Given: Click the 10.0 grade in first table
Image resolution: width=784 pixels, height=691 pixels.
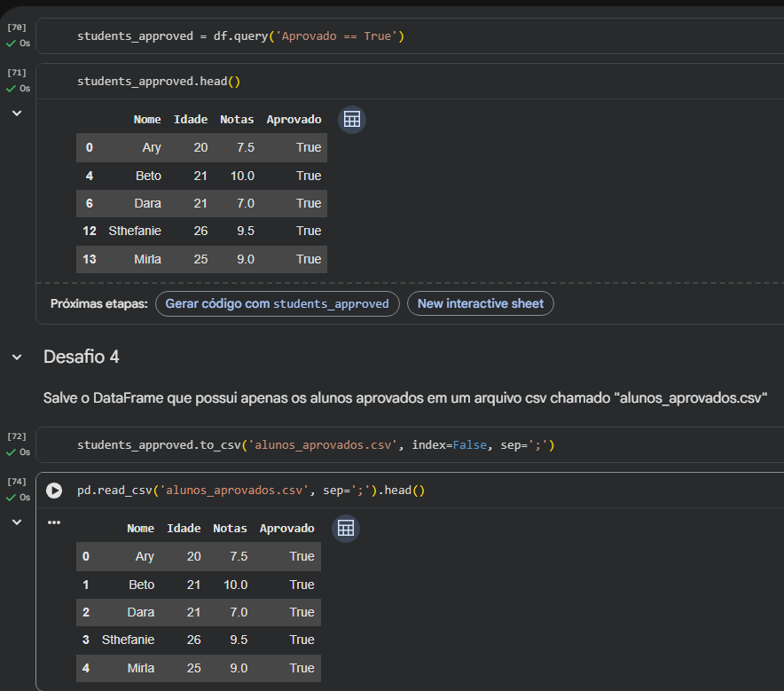Looking at the screenshot, I should (242, 176).
